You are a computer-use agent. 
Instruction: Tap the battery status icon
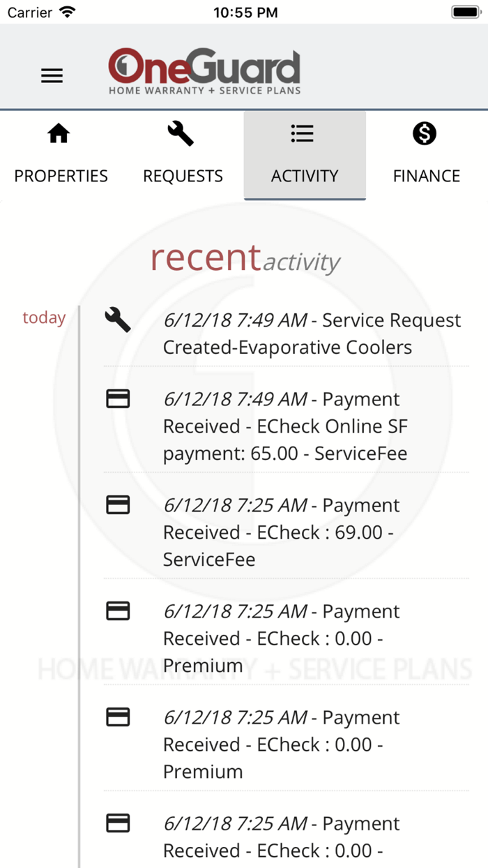click(x=464, y=12)
